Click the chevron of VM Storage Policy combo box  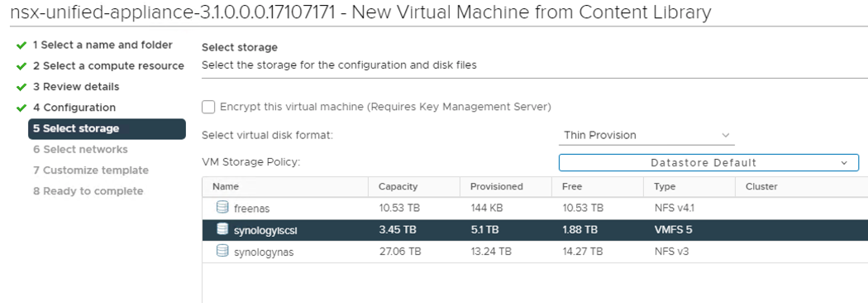pos(844,163)
